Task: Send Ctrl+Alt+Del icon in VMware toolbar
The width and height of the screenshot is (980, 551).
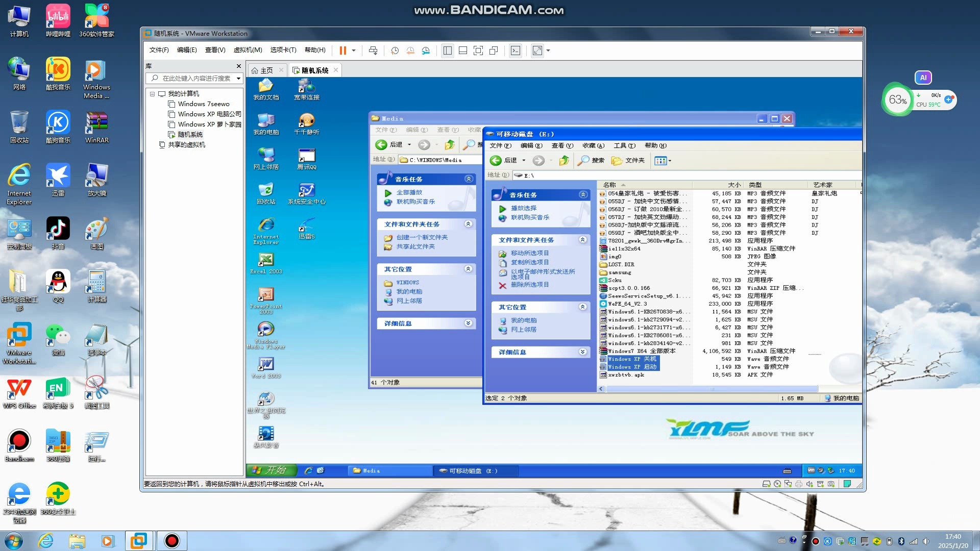Action: pos(373,51)
